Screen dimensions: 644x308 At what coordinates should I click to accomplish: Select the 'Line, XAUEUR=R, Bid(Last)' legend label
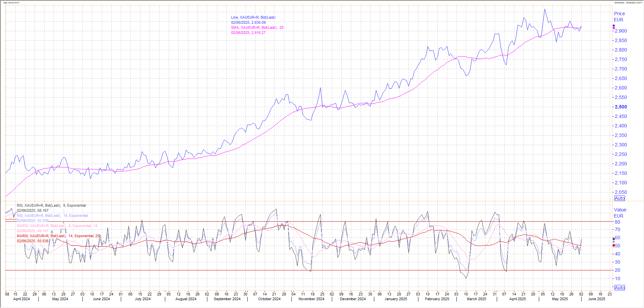pyautogui.click(x=253, y=17)
